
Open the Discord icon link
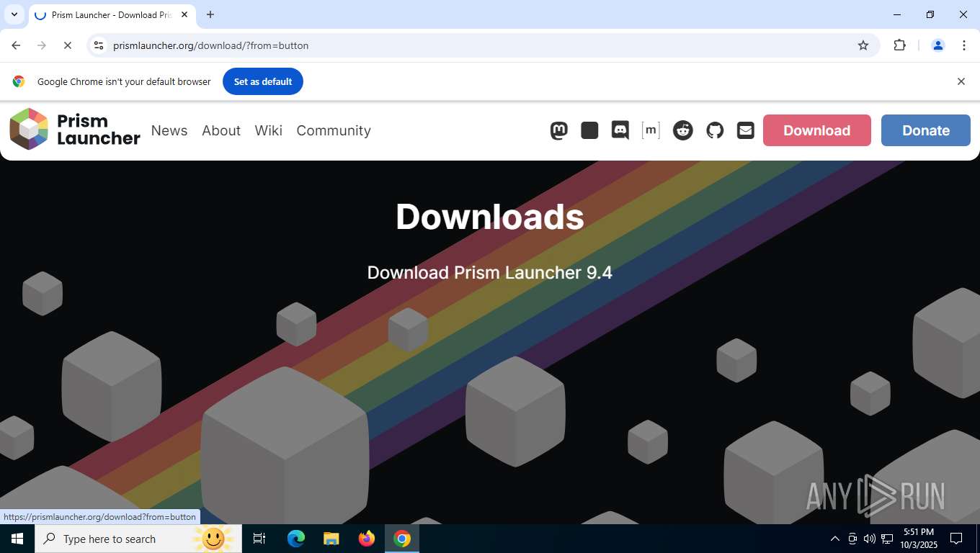pyautogui.click(x=620, y=130)
